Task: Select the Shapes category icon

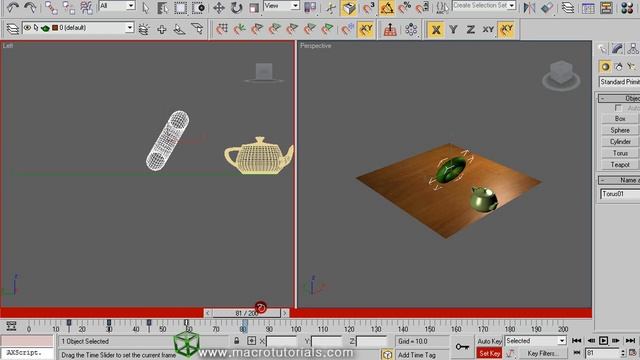Action: point(619,67)
